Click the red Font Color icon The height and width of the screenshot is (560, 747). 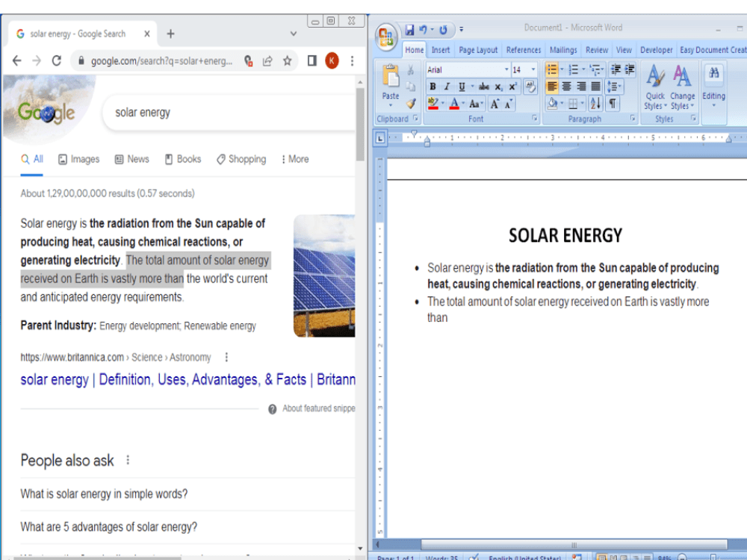pyautogui.click(x=454, y=103)
